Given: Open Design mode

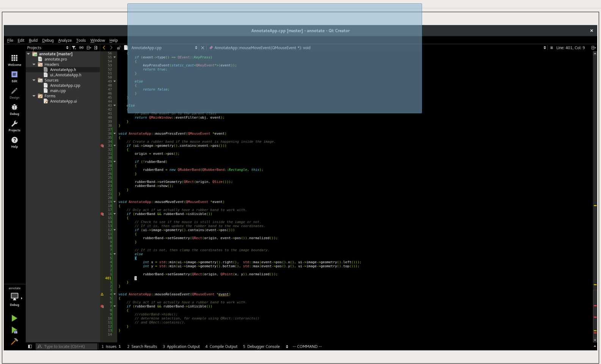Looking at the screenshot, I should pyautogui.click(x=14, y=93).
